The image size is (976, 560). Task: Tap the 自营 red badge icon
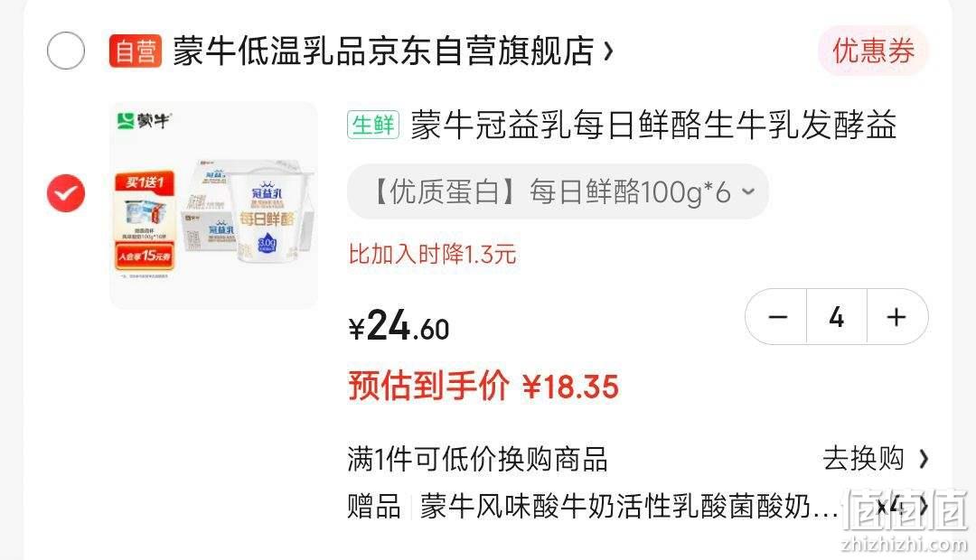click(135, 51)
